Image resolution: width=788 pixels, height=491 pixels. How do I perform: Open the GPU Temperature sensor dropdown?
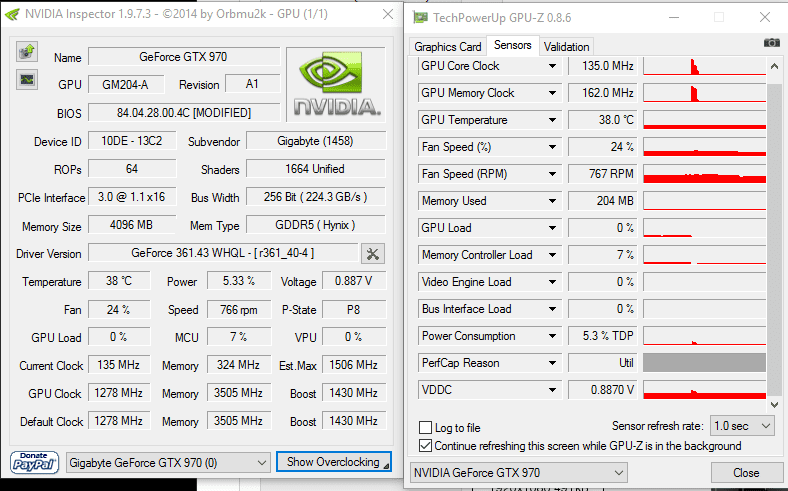point(552,120)
